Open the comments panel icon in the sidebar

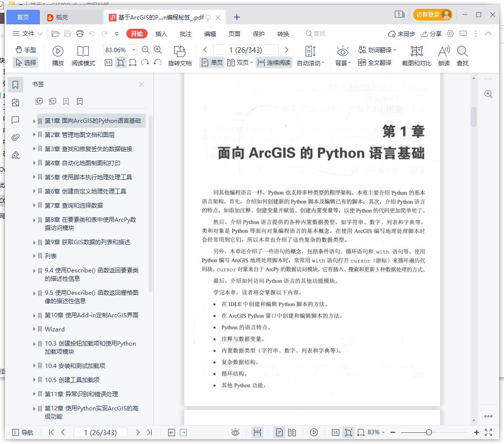(15, 120)
